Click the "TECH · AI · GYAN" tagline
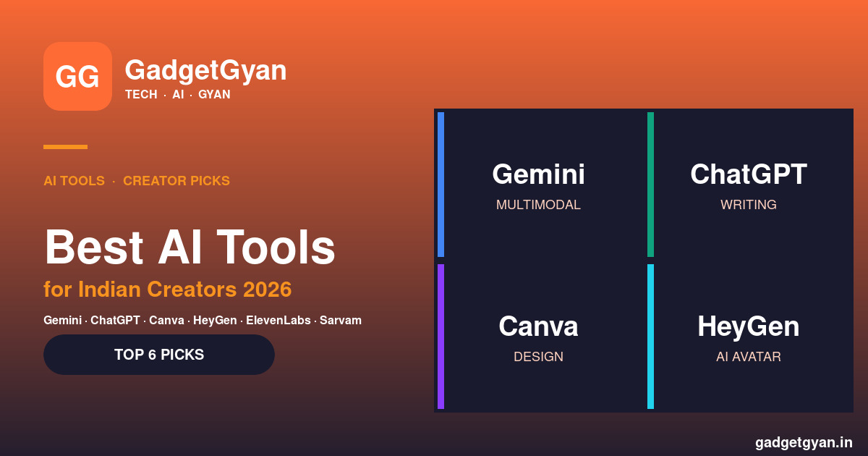868x456 pixels. pyautogui.click(x=178, y=94)
